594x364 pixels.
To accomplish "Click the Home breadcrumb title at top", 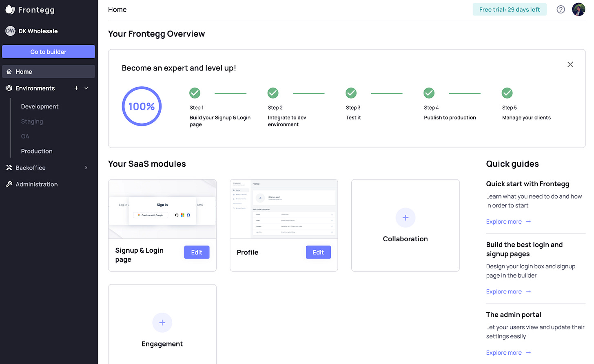I will pos(117,9).
